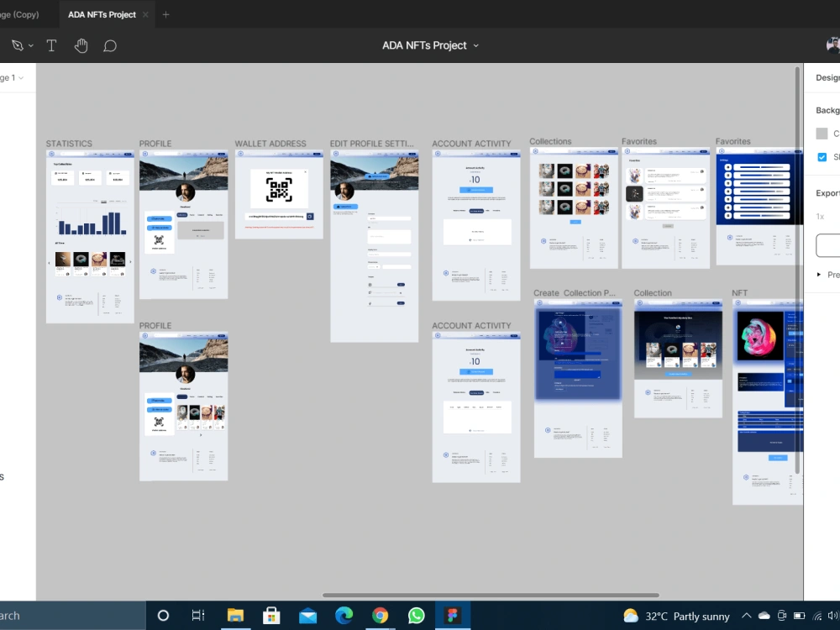Open Google Chrome from the taskbar
The width and height of the screenshot is (840, 630).
click(381, 616)
